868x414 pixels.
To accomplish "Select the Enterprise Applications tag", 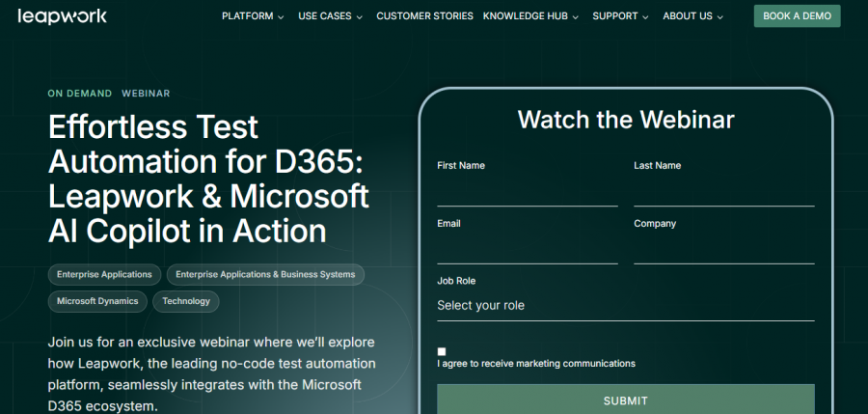I will [104, 274].
